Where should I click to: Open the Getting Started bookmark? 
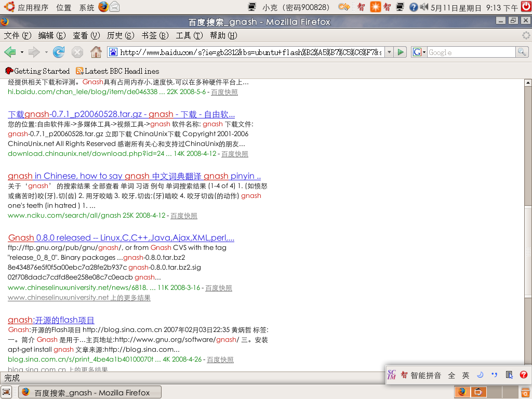(37, 71)
